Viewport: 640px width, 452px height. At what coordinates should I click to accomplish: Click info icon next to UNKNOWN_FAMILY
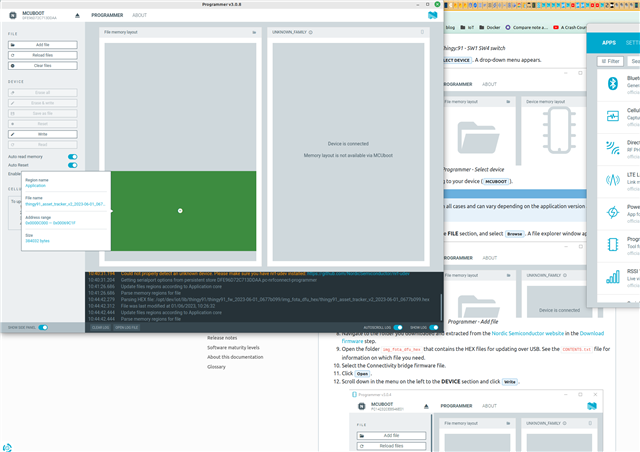[311, 32]
